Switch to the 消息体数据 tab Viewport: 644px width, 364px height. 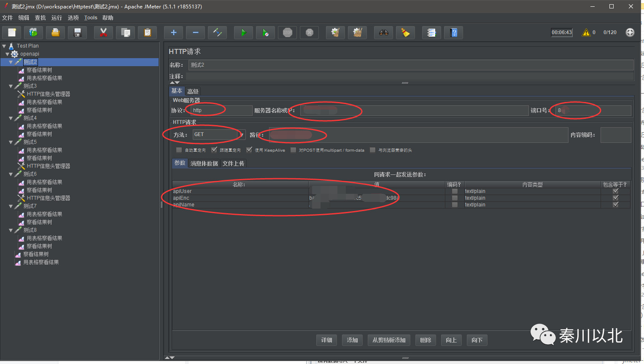(x=204, y=163)
